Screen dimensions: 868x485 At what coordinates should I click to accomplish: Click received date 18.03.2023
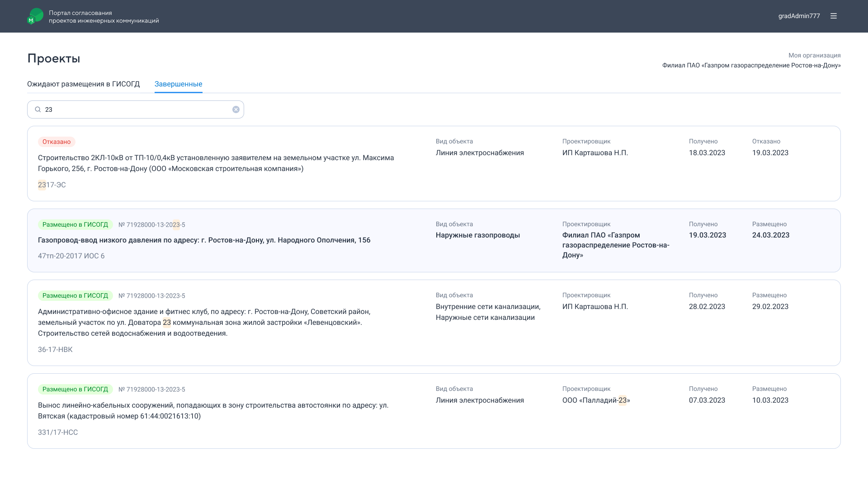(707, 153)
